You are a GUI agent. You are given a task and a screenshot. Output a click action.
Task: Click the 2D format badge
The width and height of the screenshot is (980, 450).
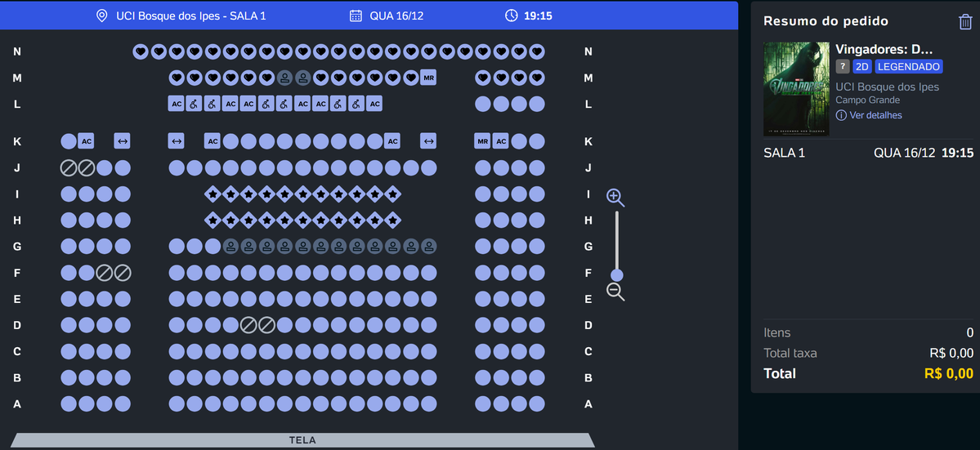pyautogui.click(x=862, y=67)
